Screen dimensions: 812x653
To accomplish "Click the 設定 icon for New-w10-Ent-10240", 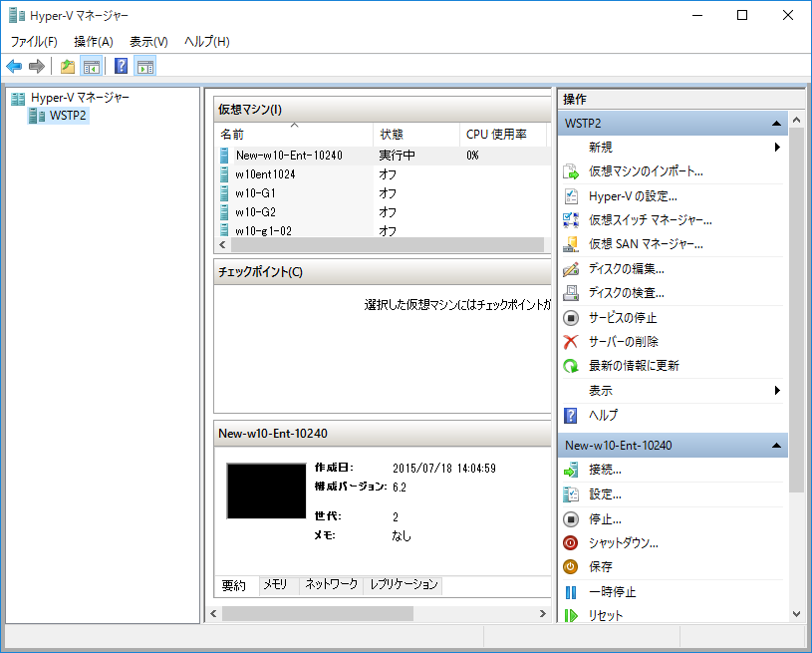I will [x=571, y=494].
